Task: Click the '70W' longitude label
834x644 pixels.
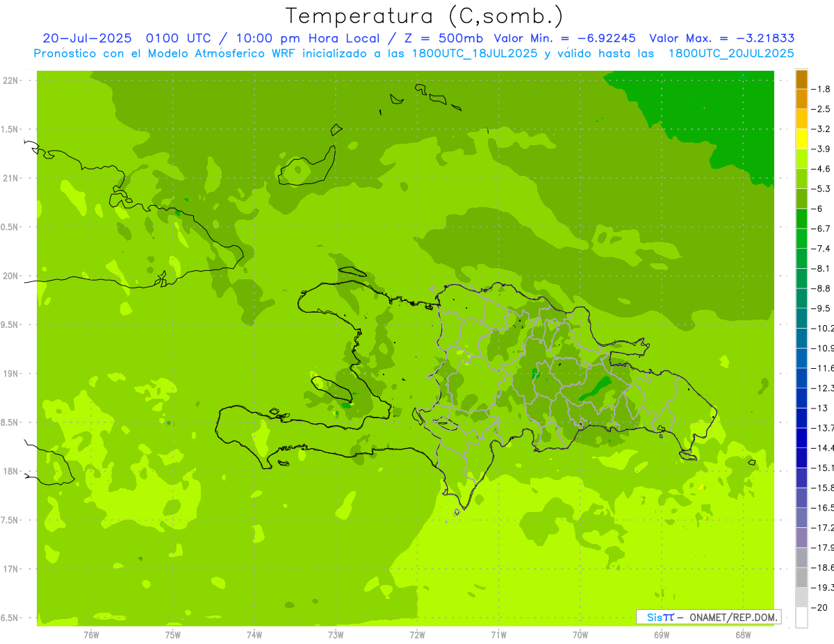Action: [580, 634]
